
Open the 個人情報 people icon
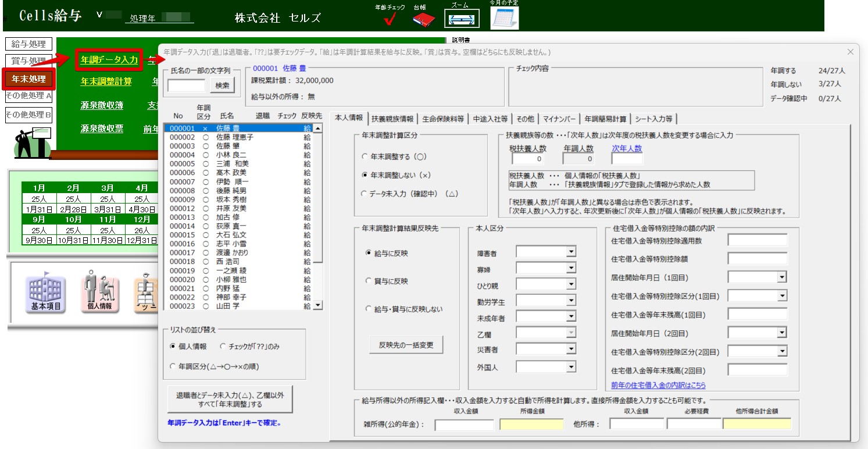[99, 292]
